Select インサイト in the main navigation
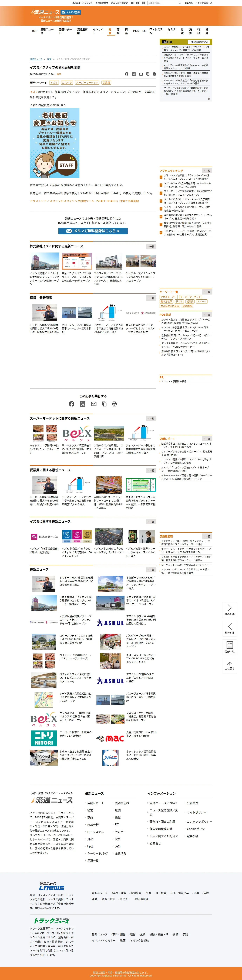 [x=98, y=31]
